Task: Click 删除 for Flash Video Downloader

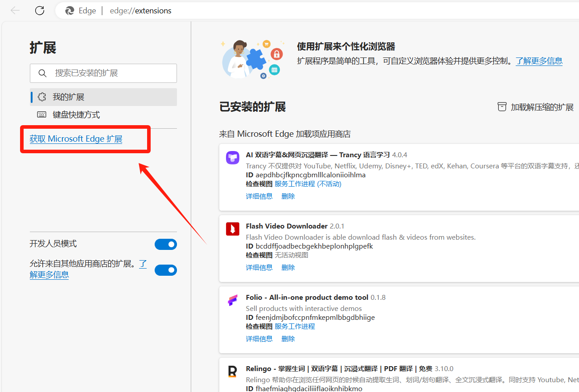Action: tap(288, 268)
